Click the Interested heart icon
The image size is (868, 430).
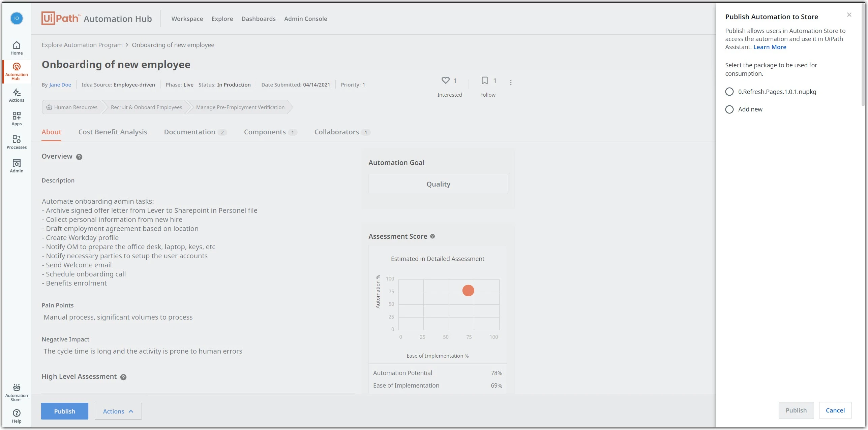[445, 80]
